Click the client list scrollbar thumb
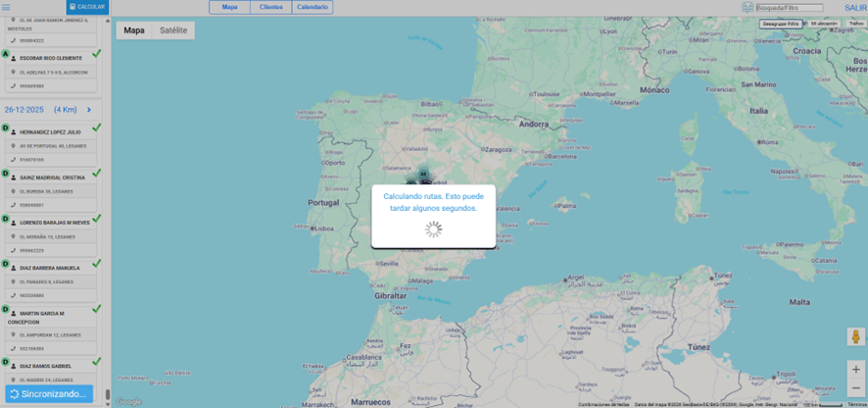This screenshot has width=868, height=408. (108, 394)
